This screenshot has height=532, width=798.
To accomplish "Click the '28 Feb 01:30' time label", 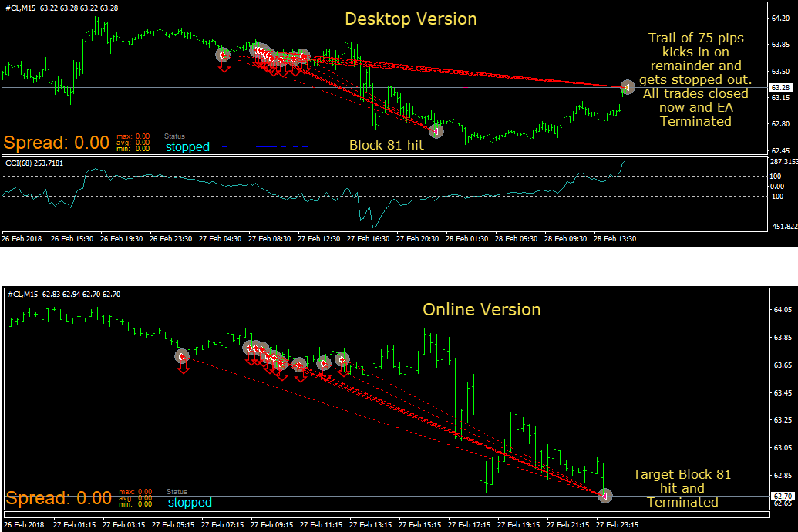I will click(466, 239).
